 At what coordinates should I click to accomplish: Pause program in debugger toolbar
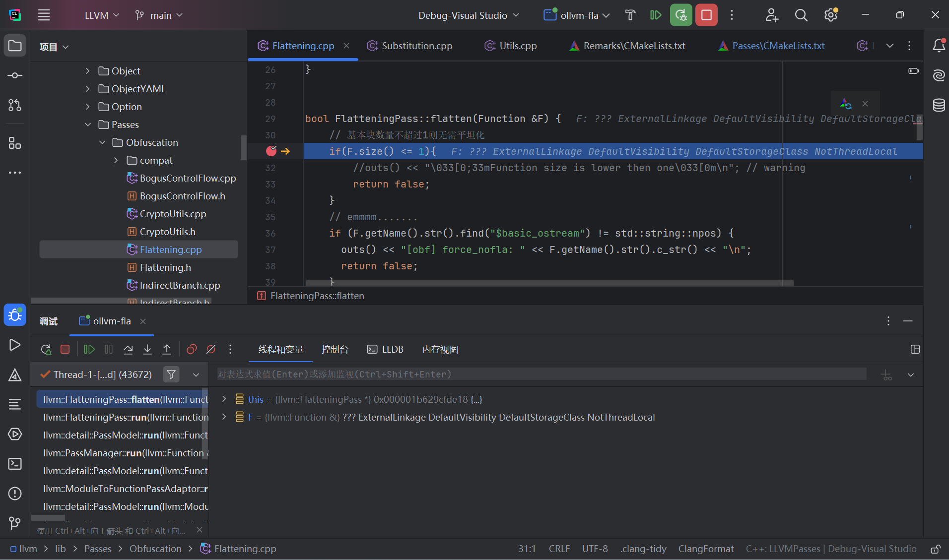109,349
